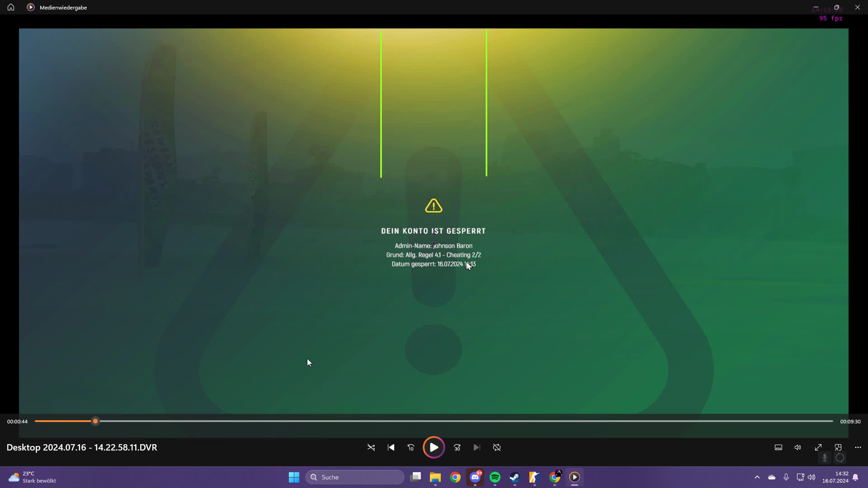This screenshot has height=488, width=868.
Task: Go to the Media Player home screen
Action: (x=10, y=7)
